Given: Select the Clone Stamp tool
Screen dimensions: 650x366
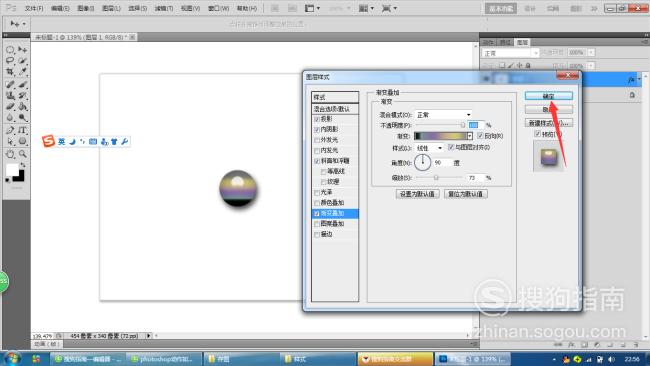Looking at the screenshot, I should click(10, 96).
